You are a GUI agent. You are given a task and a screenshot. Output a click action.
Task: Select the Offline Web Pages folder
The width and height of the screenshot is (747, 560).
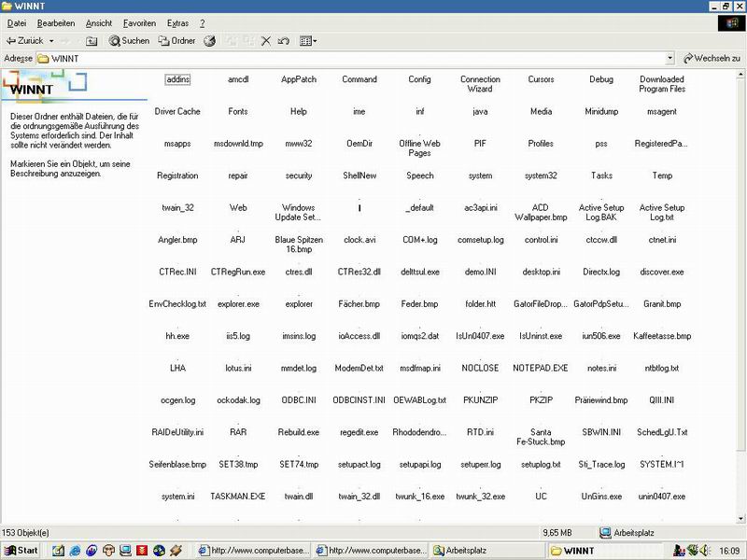tap(419, 148)
